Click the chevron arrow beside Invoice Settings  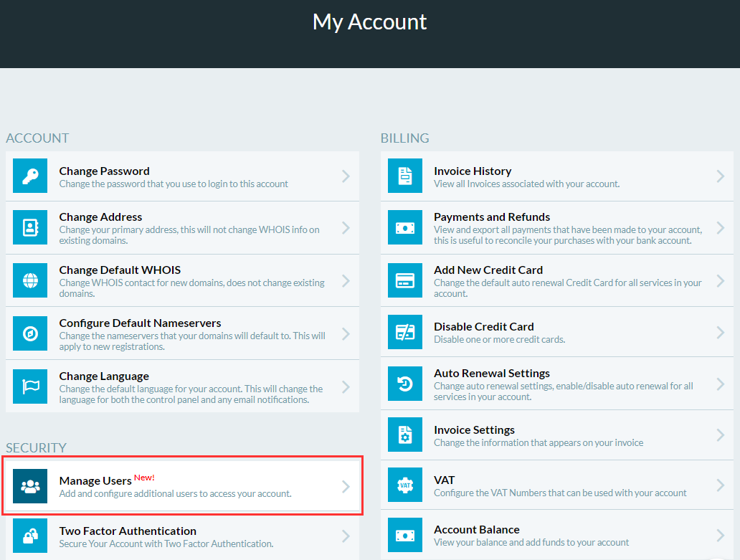720,435
